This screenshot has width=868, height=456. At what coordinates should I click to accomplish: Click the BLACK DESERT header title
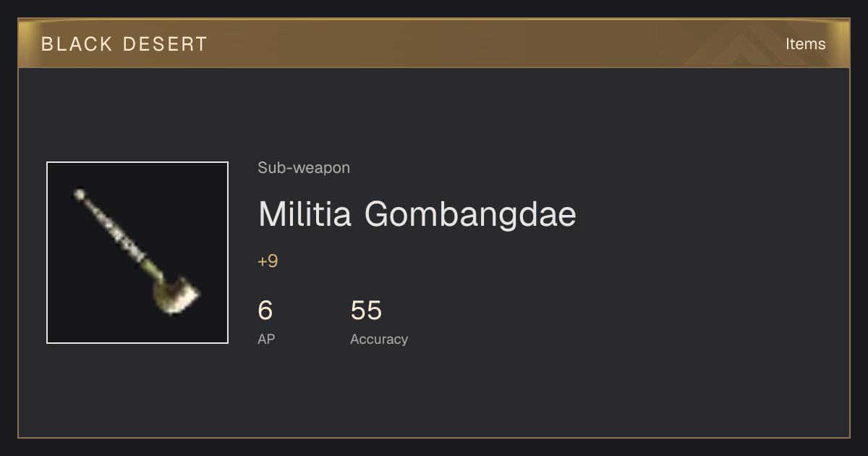pyautogui.click(x=124, y=44)
